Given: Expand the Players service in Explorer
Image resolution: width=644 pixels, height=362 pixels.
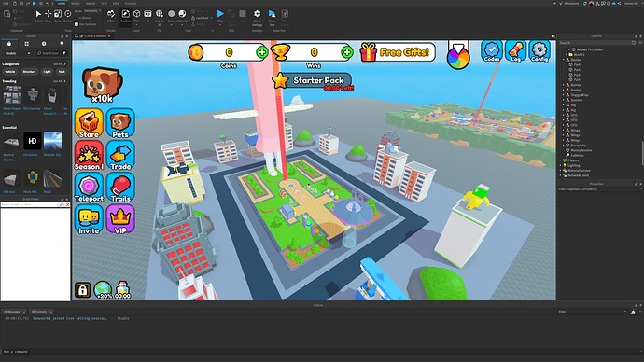Looking at the screenshot, I should 561,160.
